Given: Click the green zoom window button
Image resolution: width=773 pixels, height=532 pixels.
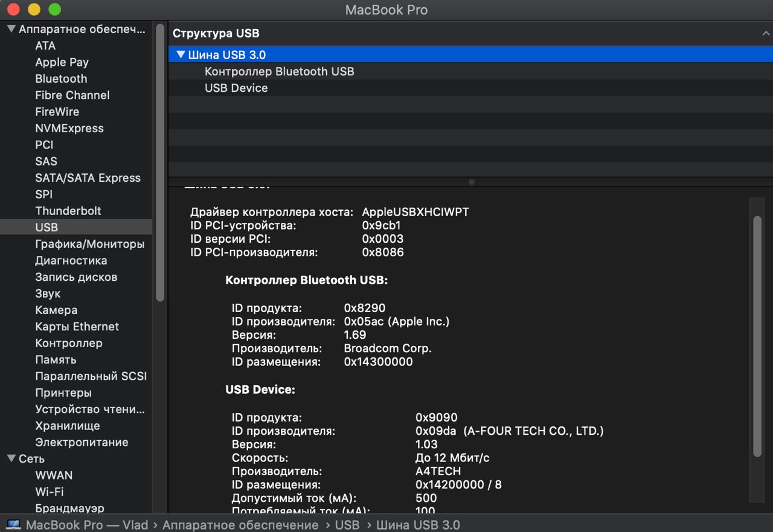Looking at the screenshot, I should [54, 9].
